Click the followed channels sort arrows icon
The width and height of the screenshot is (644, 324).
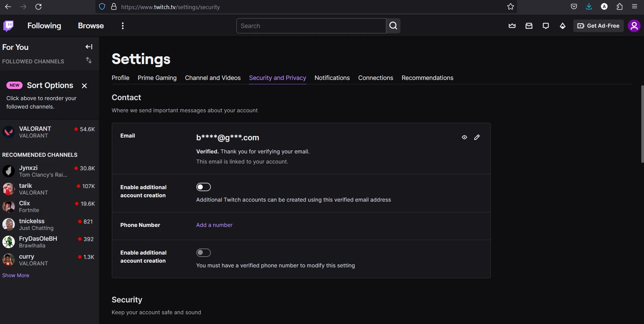[x=89, y=60]
